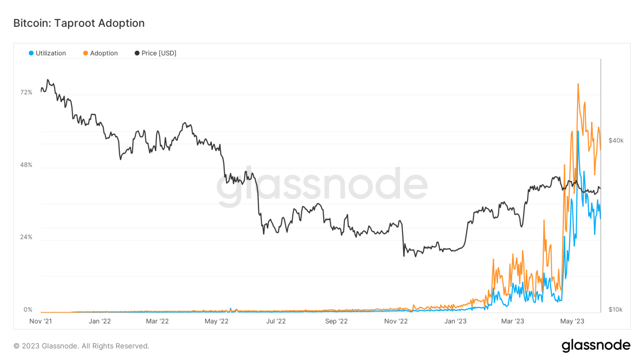644x362 pixels.
Task: Toggle the Adoption series legend label
Action: click(104, 53)
